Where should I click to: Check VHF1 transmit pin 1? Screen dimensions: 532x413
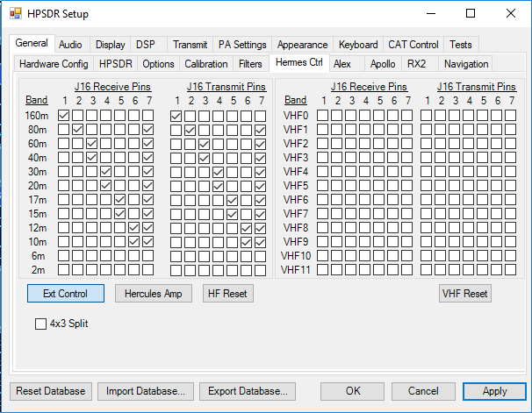426,130
